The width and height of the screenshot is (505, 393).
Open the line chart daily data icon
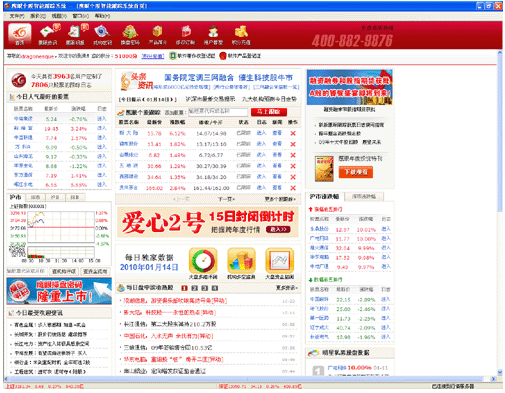[280, 261]
